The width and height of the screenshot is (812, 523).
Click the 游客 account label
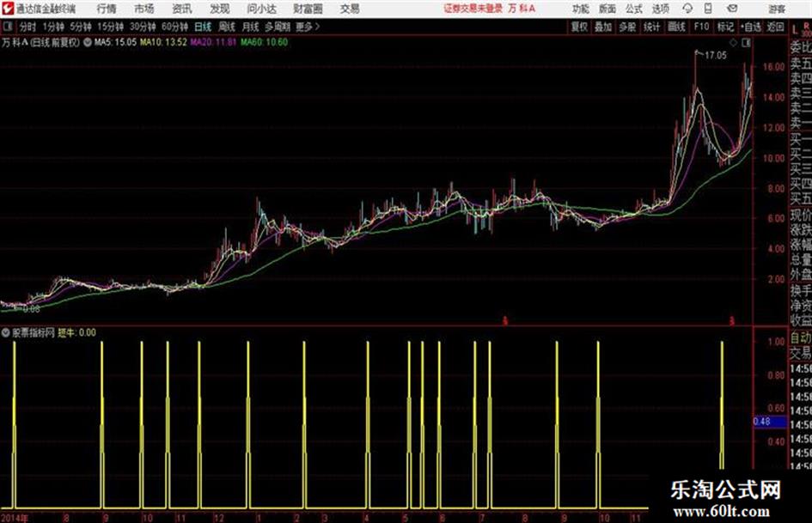pos(777,9)
